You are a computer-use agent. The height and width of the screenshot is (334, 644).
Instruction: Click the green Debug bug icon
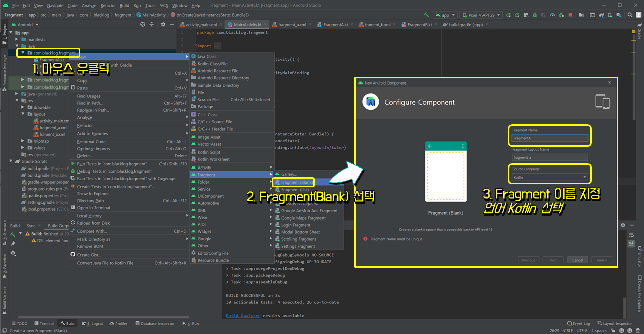point(535,15)
